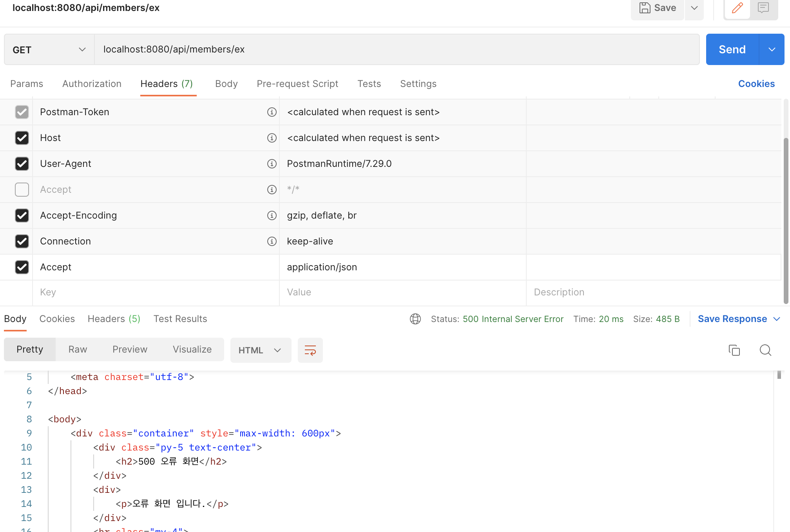Click the Cookies link
The height and width of the screenshot is (532, 790).
point(756,84)
